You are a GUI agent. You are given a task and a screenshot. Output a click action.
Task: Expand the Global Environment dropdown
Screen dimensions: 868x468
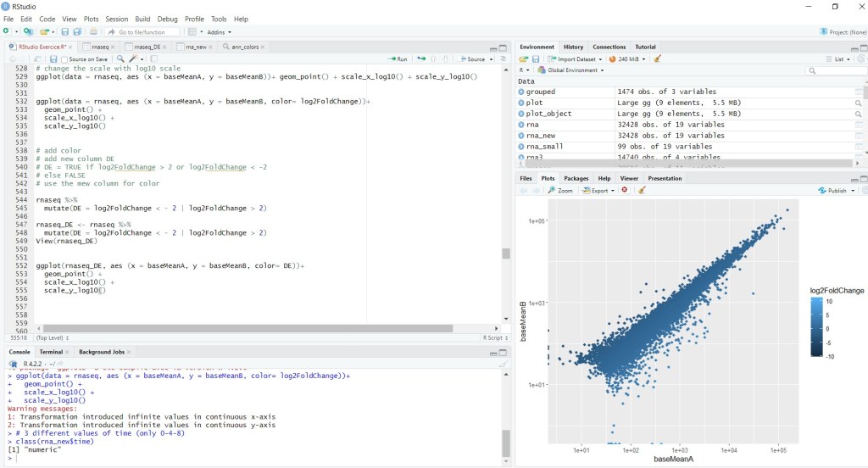(x=569, y=70)
